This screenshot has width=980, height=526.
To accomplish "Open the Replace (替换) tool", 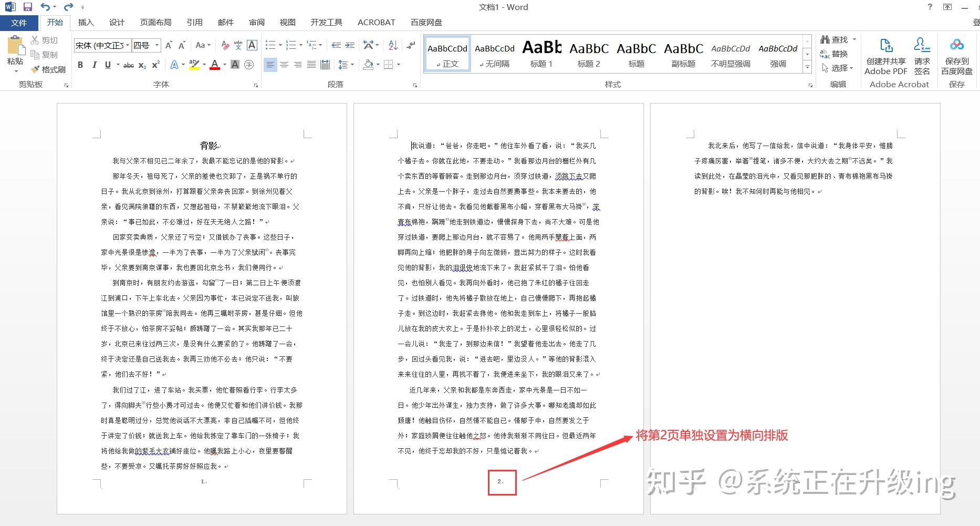I will [x=838, y=53].
